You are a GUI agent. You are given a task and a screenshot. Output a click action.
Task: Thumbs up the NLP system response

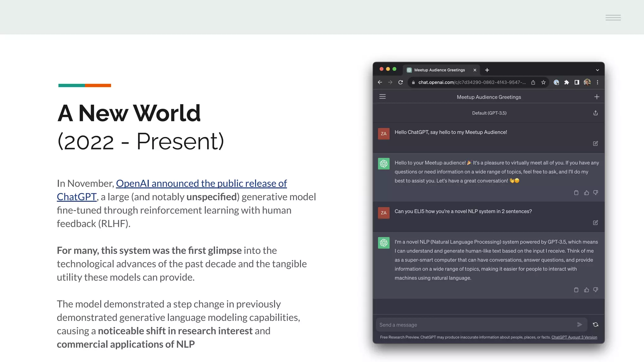[586, 290]
